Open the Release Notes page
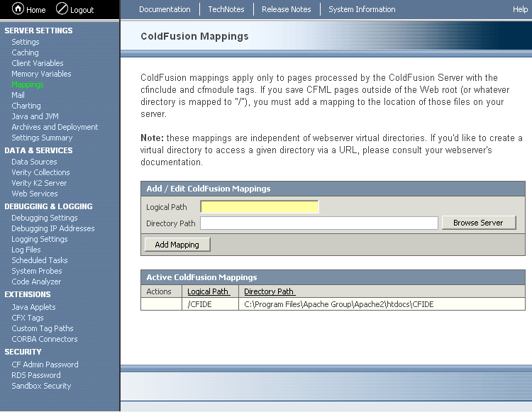 tap(286, 9)
